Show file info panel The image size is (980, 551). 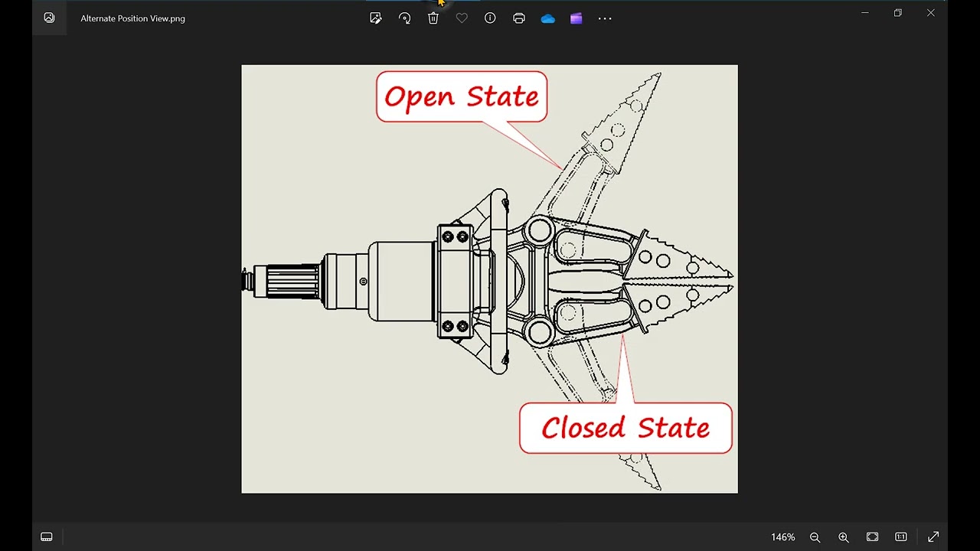click(490, 18)
